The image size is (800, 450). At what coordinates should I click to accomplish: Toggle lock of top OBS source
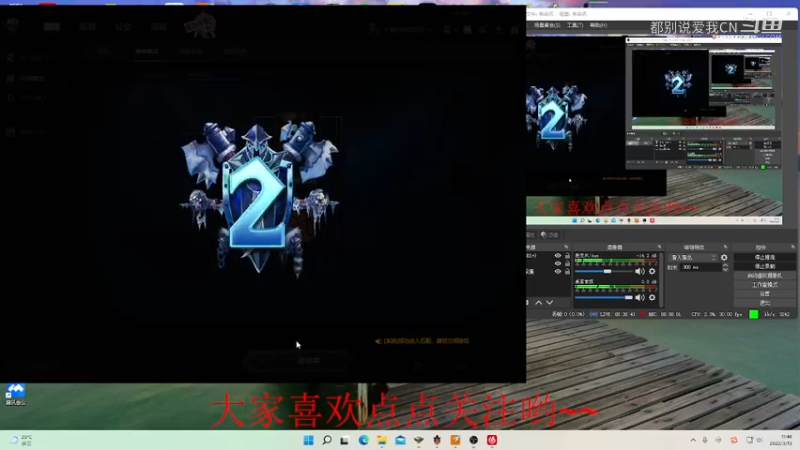pos(567,256)
